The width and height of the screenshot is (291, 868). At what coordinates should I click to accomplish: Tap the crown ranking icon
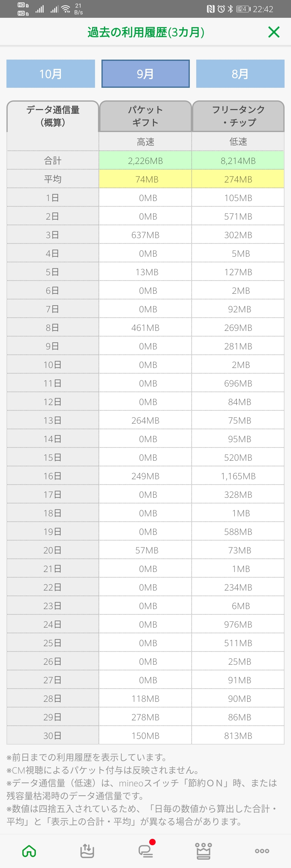pos(204,851)
